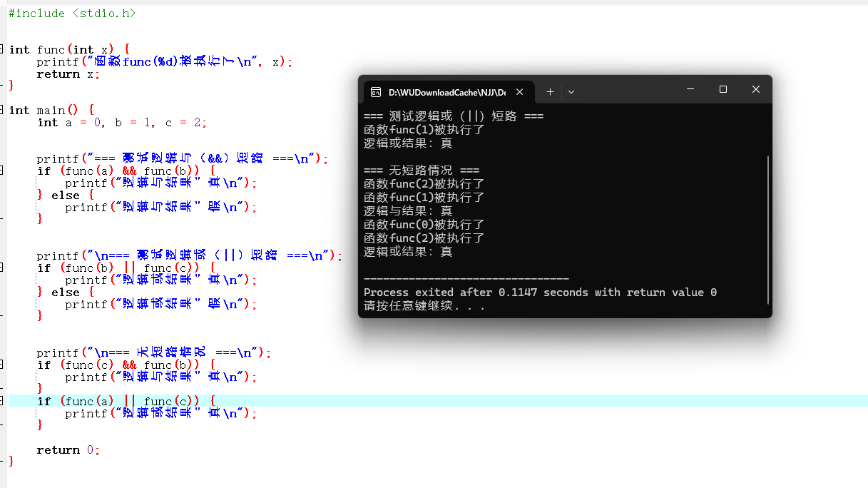
Task: Select the D:\WUDownloadCache\NJJ terminal tab
Action: [449, 92]
